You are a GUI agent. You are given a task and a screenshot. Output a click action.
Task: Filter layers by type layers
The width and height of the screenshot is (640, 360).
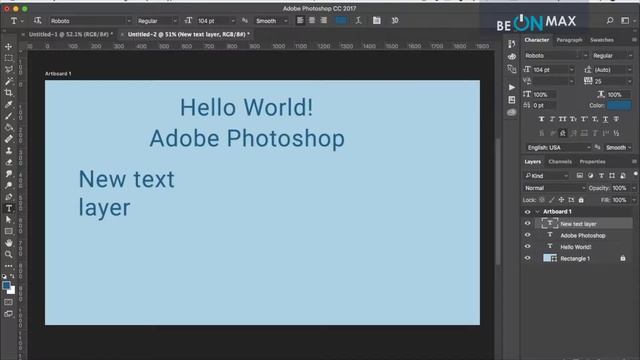(601, 176)
